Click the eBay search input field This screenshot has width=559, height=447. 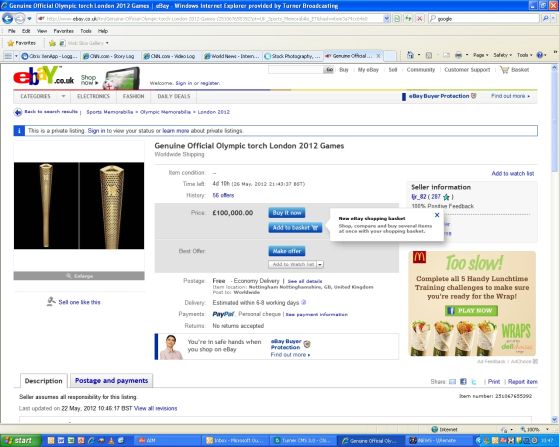pyautogui.click(x=295, y=70)
